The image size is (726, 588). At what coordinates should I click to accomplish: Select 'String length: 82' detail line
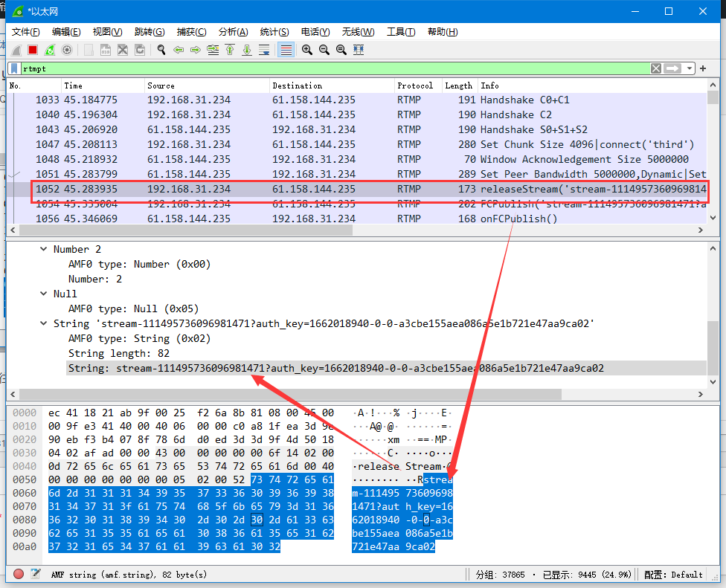(119, 353)
